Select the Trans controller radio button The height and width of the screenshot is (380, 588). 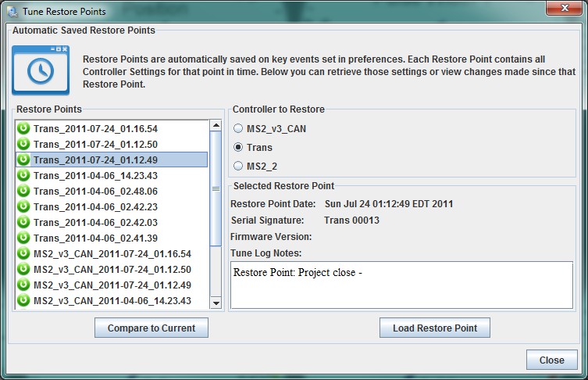238,147
